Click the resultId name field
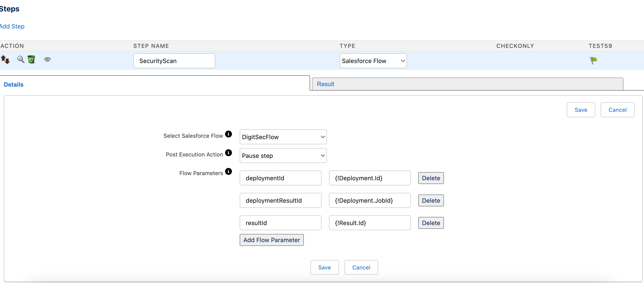The image size is (644, 283). 280,223
